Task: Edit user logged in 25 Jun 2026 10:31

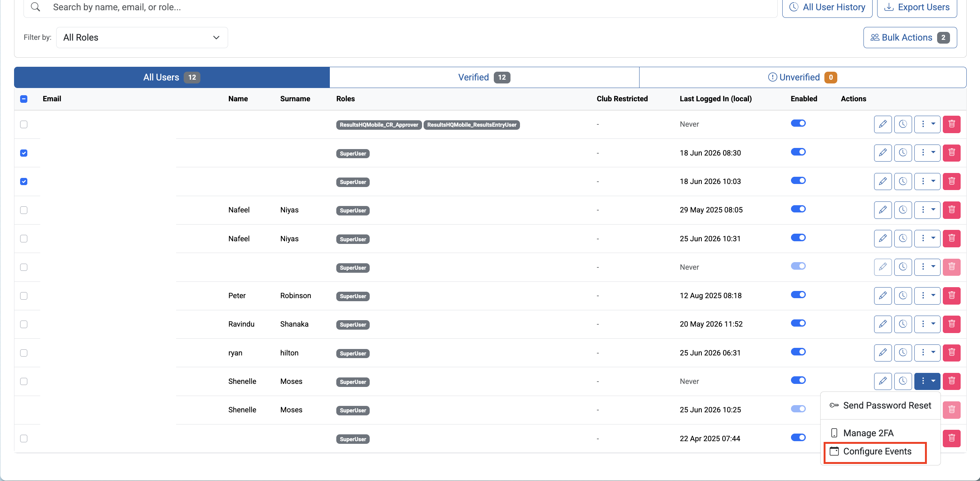Action: pos(882,238)
